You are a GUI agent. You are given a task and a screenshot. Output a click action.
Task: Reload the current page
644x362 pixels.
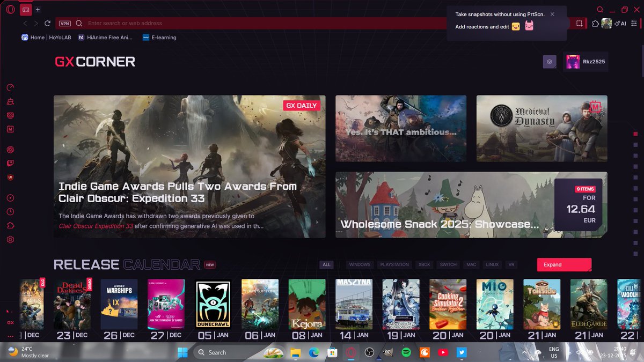click(48, 24)
